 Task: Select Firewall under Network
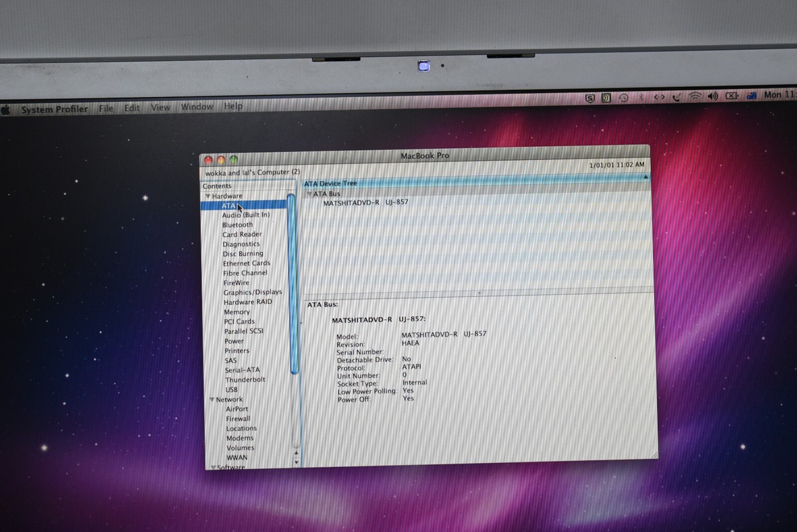tap(238, 419)
